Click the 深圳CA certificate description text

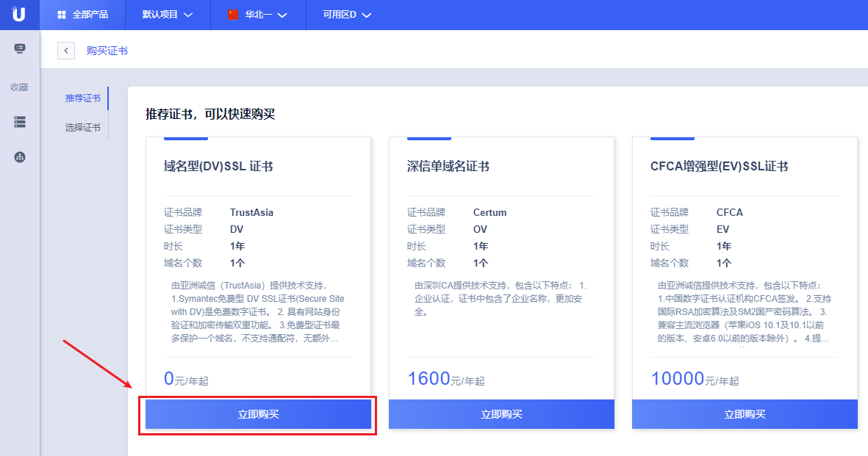(501, 298)
